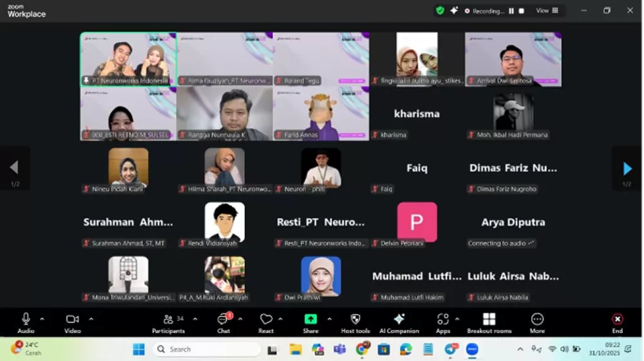
Task: Toggle the Video camera on or off
Action: pyautogui.click(x=73, y=323)
